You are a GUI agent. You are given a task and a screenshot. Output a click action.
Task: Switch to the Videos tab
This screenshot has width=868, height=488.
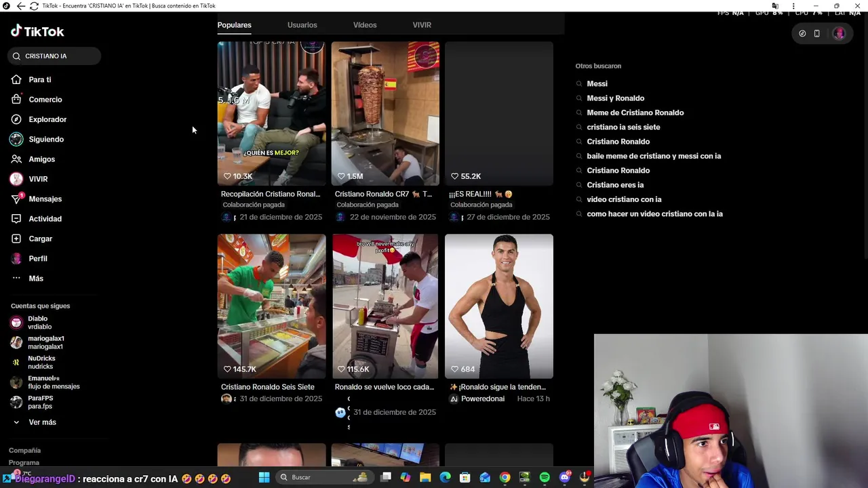click(x=365, y=25)
